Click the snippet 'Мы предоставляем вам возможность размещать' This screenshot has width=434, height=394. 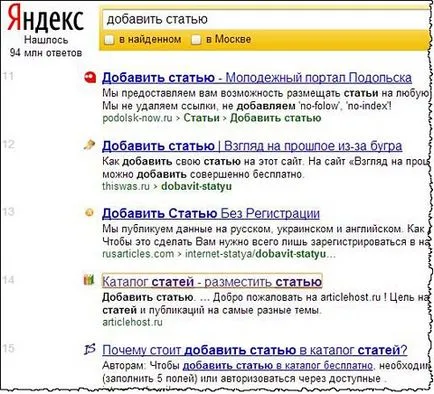tap(221, 93)
